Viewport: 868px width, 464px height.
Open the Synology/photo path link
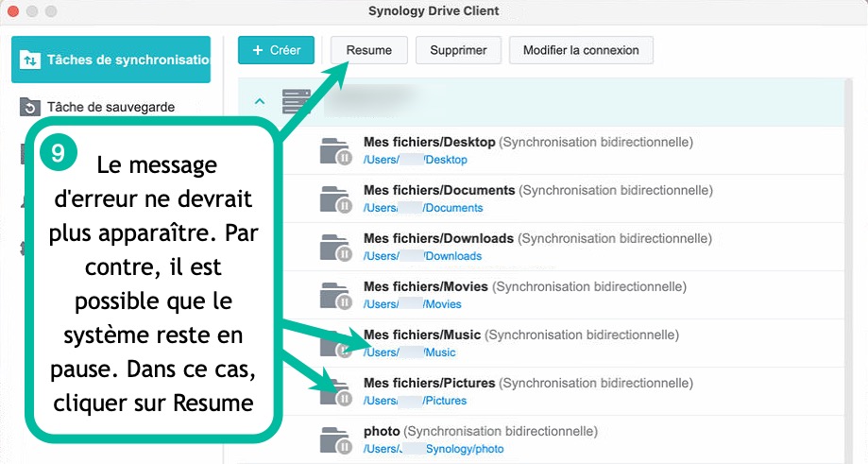tap(434, 449)
